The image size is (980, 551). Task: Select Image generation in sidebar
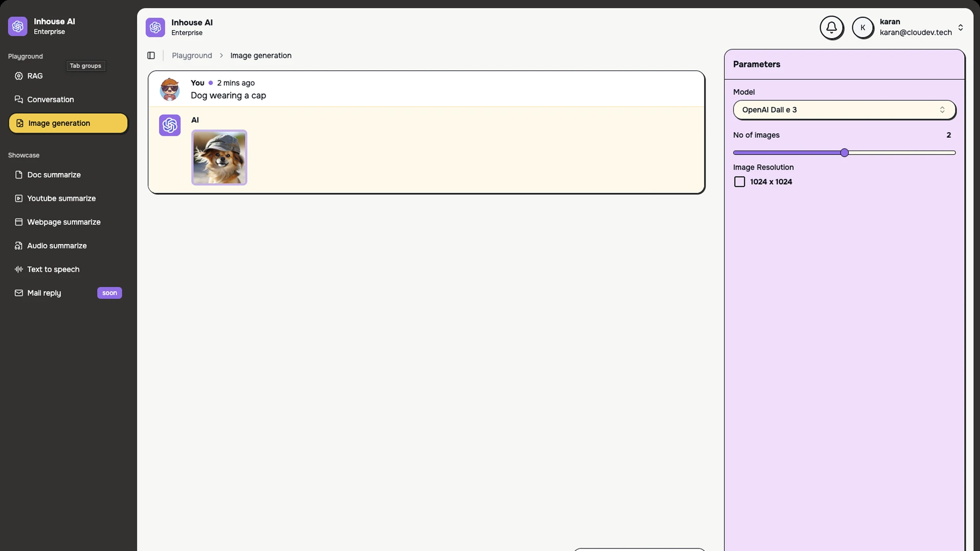(x=68, y=123)
